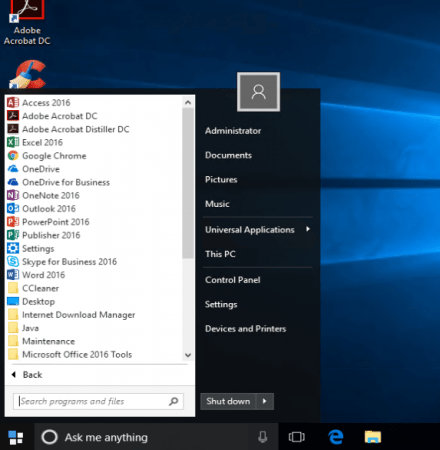The image size is (440, 450).
Task: Open the PowerPoint 2016 icon
Action: pos(13,222)
